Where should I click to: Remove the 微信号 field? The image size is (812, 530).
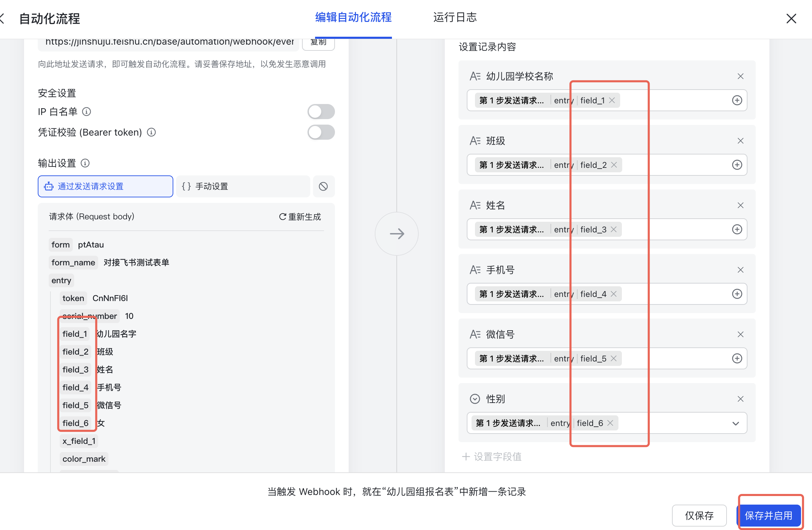pyautogui.click(x=740, y=334)
